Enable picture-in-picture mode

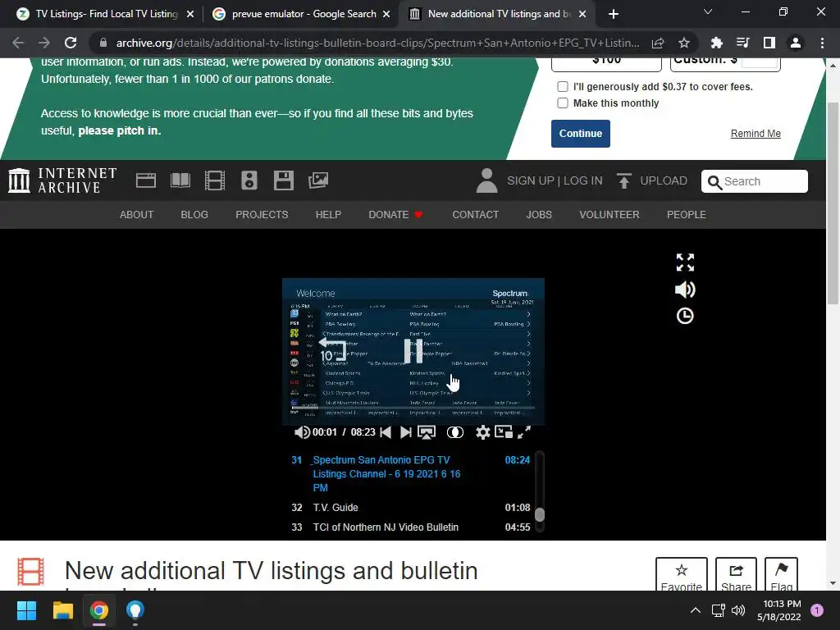pos(504,431)
